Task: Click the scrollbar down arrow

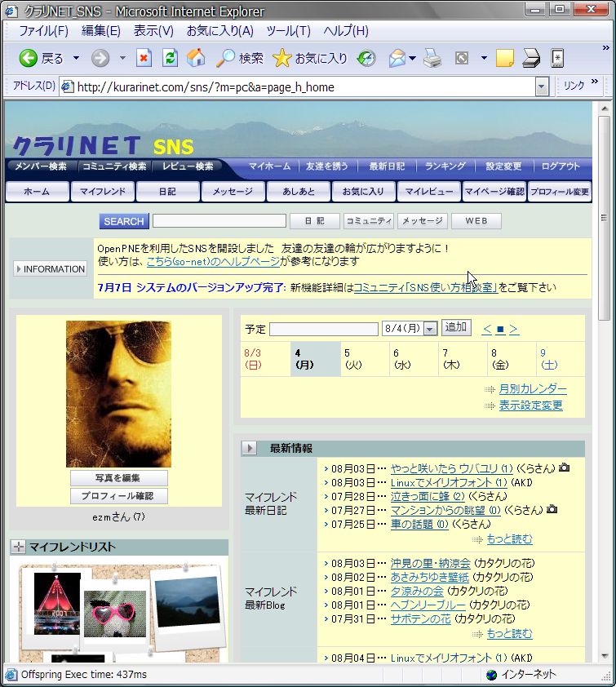Action: (x=605, y=656)
